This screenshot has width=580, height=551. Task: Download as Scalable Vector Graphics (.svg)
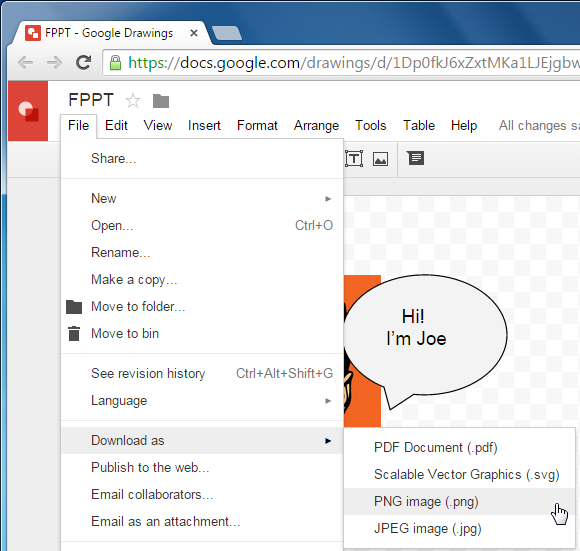click(459, 474)
